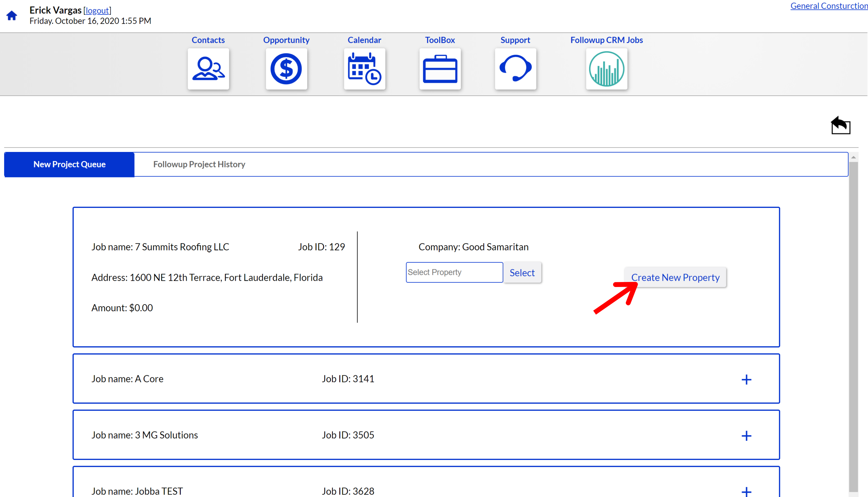The image size is (868, 497).
Task: Expand the 3 MG Solutions job
Action: coord(746,436)
